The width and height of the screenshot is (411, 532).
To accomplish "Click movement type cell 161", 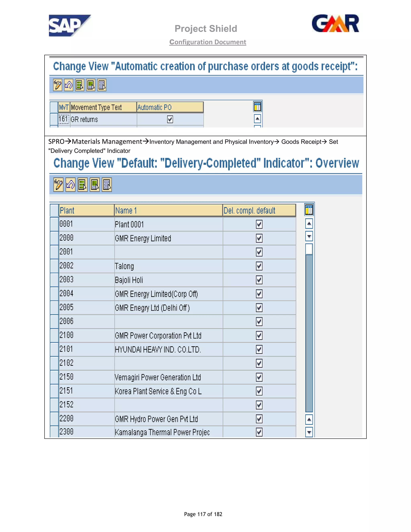I will (64, 119).
